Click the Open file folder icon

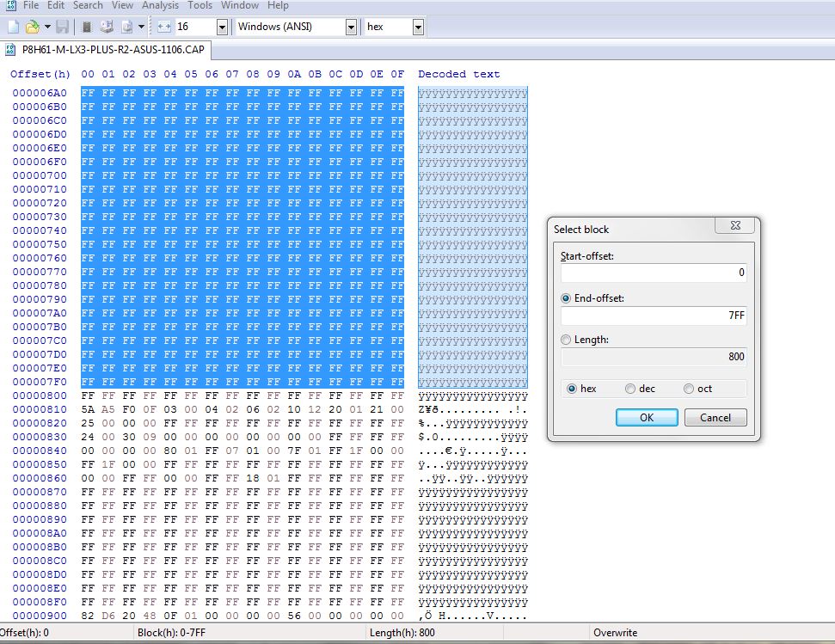33,27
